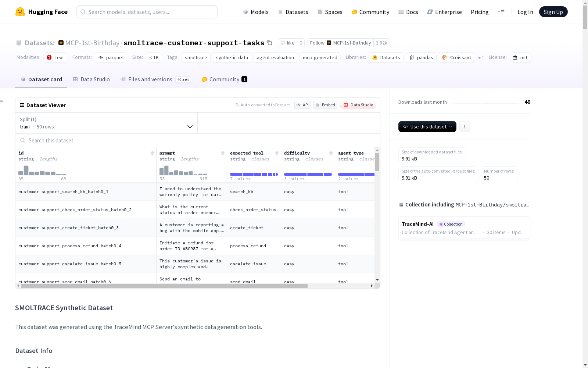Image resolution: width=588 pixels, height=368 pixels.
Task: Open the three-dot menu beside Use this dataset
Action: (x=465, y=127)
